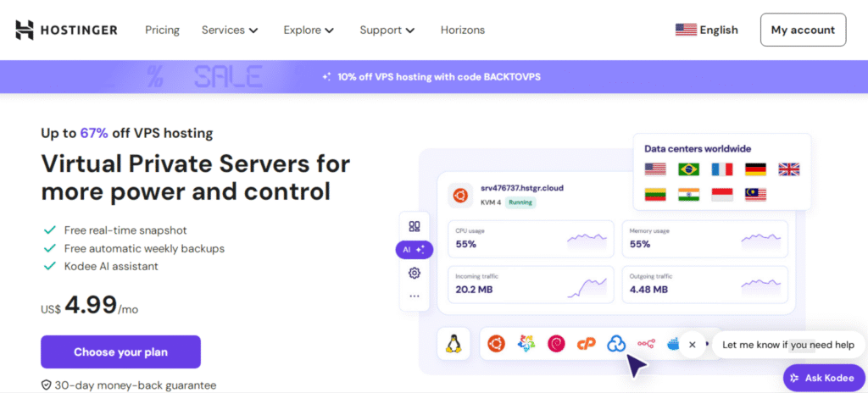Viewport: 868px width, 393px height.
Task: Click the United States flag icon
Action: 655,169
